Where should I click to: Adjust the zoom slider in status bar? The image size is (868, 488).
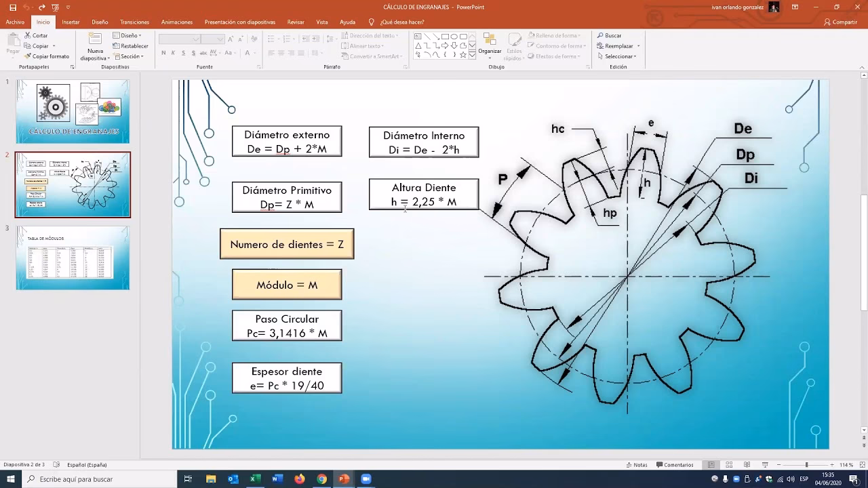pos(806,465)
